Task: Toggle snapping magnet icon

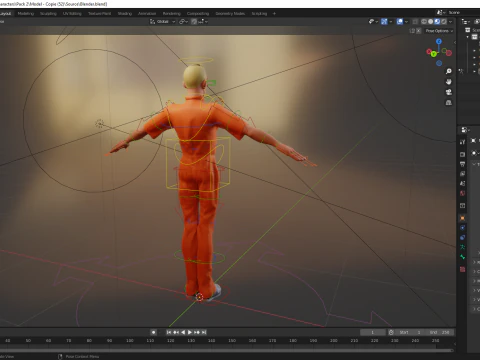Action: [194, 22]
